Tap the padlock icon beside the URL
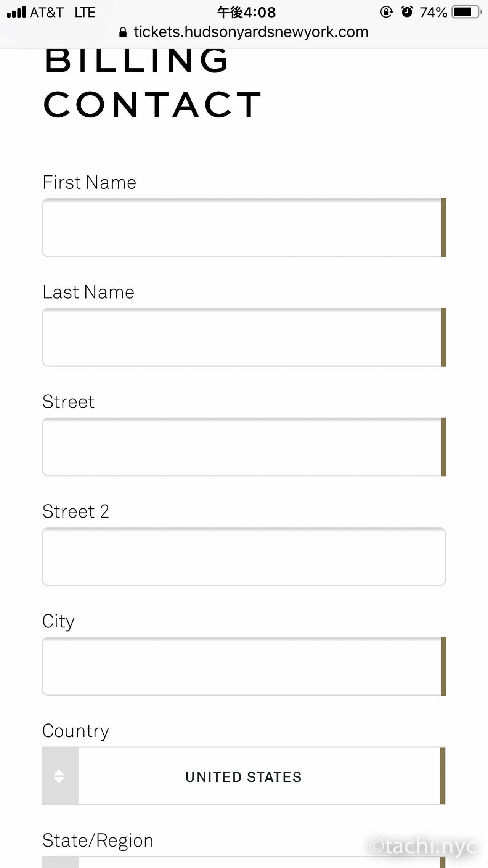 123,32
